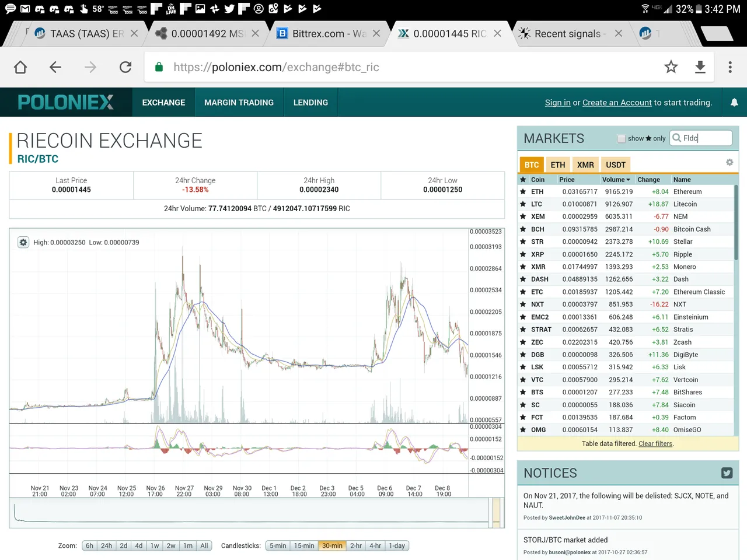
Task: Select the XMR markets tab
Action: point(585,165)
